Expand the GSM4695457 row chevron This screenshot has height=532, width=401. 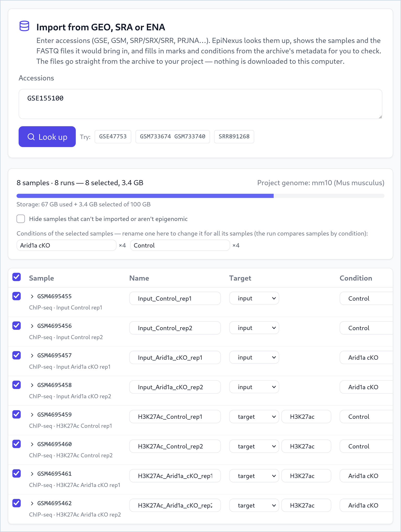click(32, 356)
